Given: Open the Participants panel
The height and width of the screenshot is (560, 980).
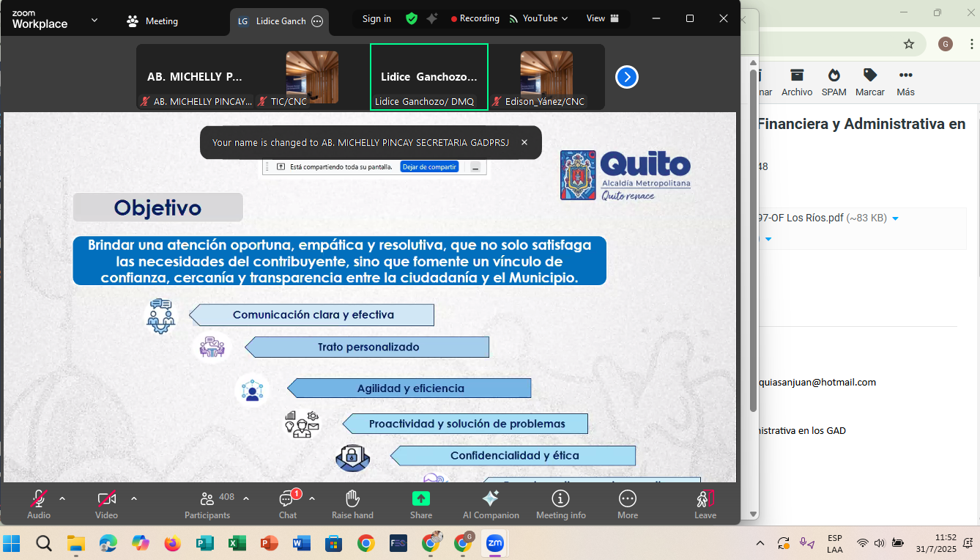Looking at the screenshot, I should (207, 504).
